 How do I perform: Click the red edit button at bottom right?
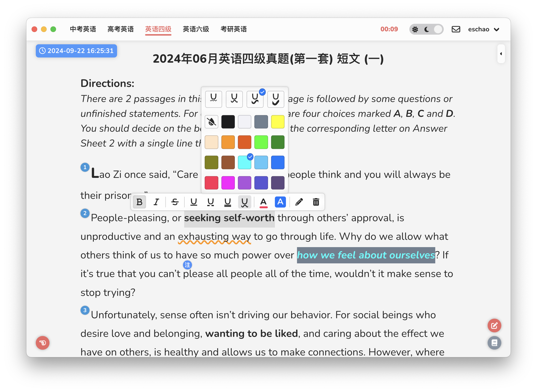[494, 326]
